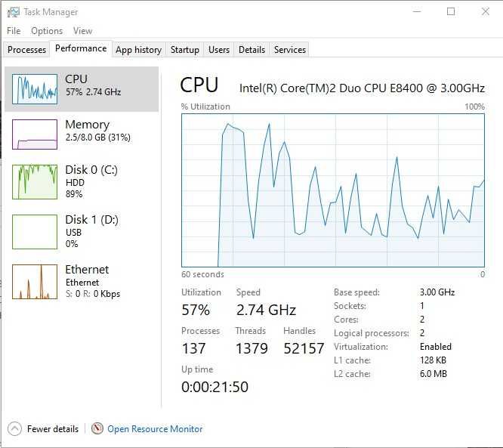
Task: Select the CPU mini graph thumbnail
Action: [35, 89]
